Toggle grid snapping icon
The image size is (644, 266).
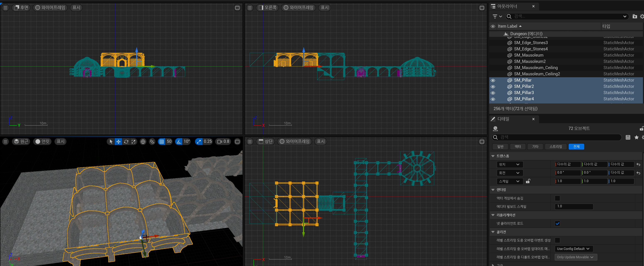pyautogui.click(x=162, y=142)
